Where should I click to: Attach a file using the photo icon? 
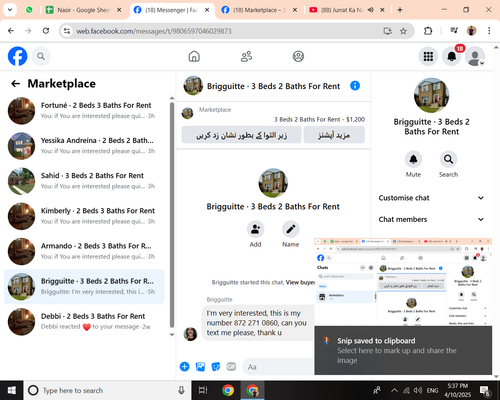click(x=200, y=367)
